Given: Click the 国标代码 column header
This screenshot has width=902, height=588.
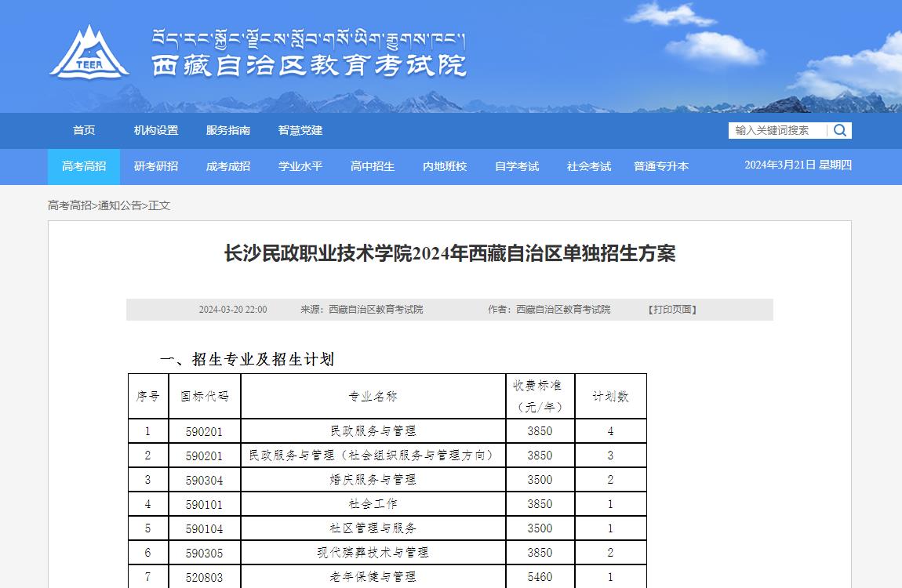Looking at the screenshot, I should click(204, 396).
